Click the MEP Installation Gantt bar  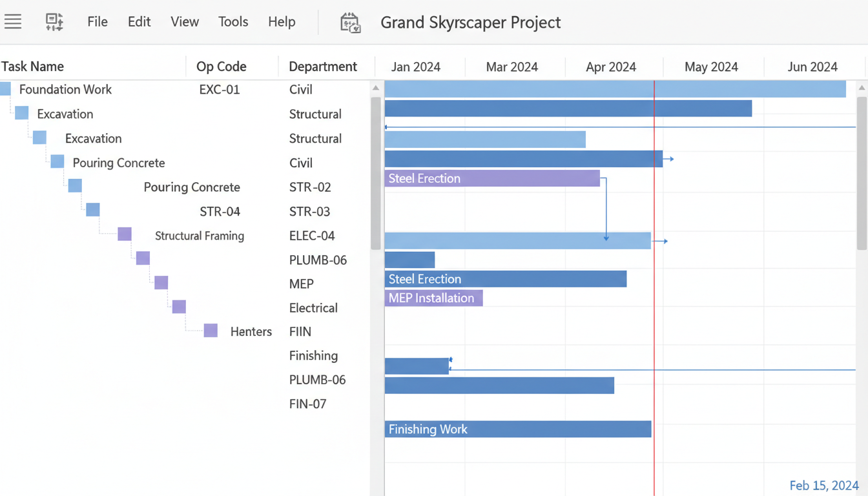coord(434,298)
